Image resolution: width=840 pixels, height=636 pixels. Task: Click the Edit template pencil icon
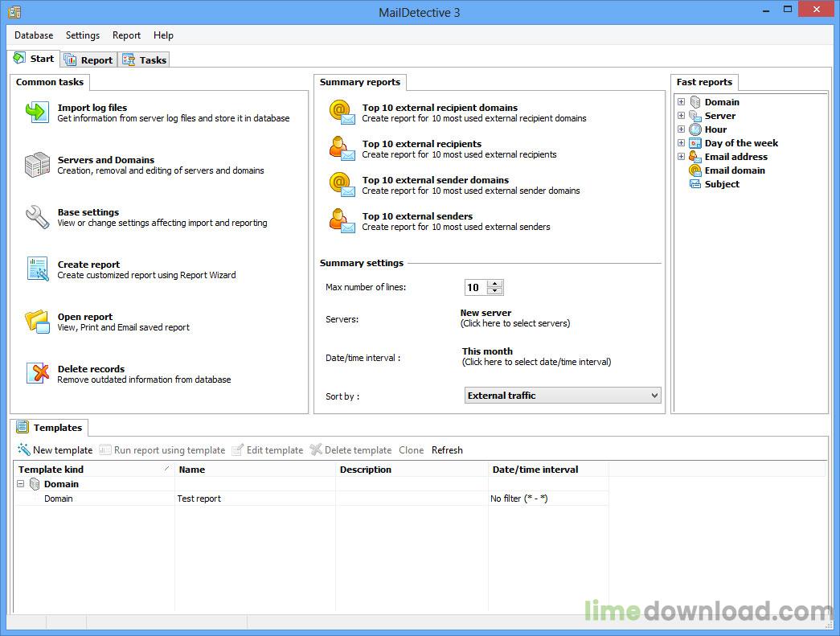click(238, 449)
